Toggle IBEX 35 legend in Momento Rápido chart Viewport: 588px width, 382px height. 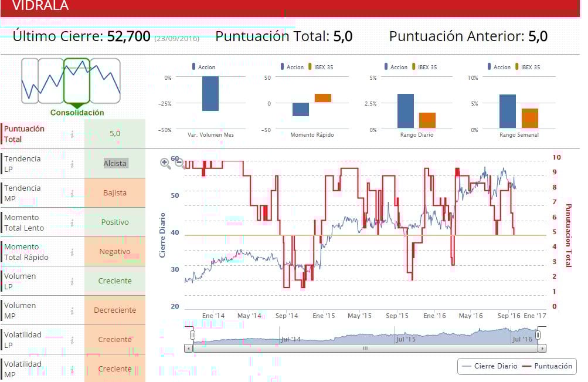321,67
